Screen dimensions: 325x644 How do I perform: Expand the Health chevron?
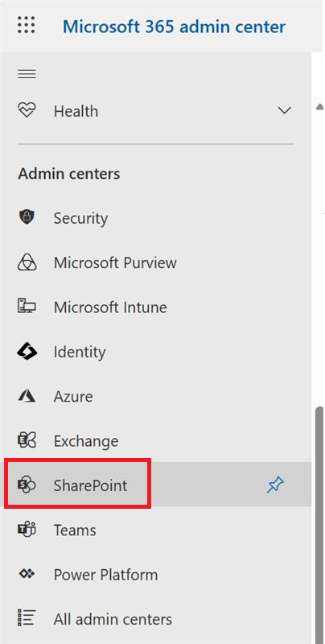coord(284,111)
